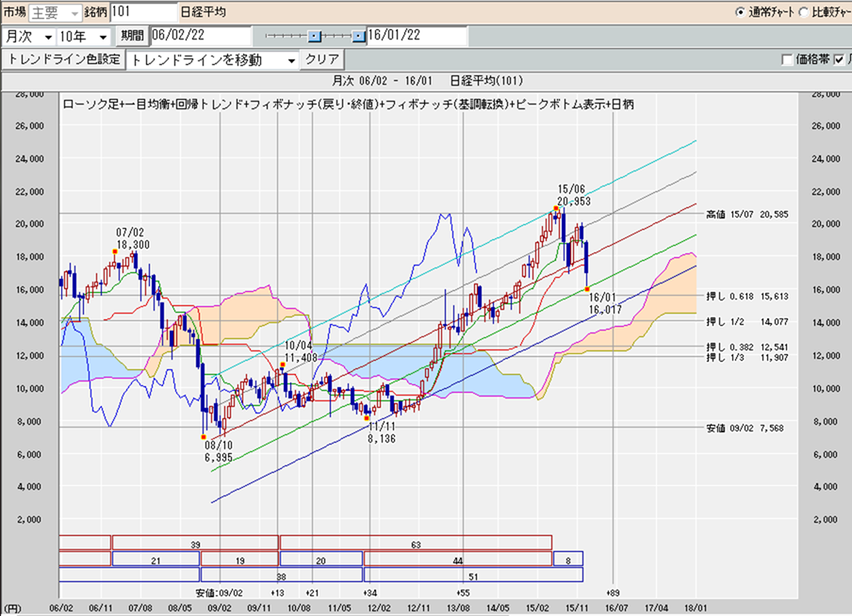Screen dimensions: 852x616
Task: Click the 銘柄 code field showing 101
Action: coord(143,12)
